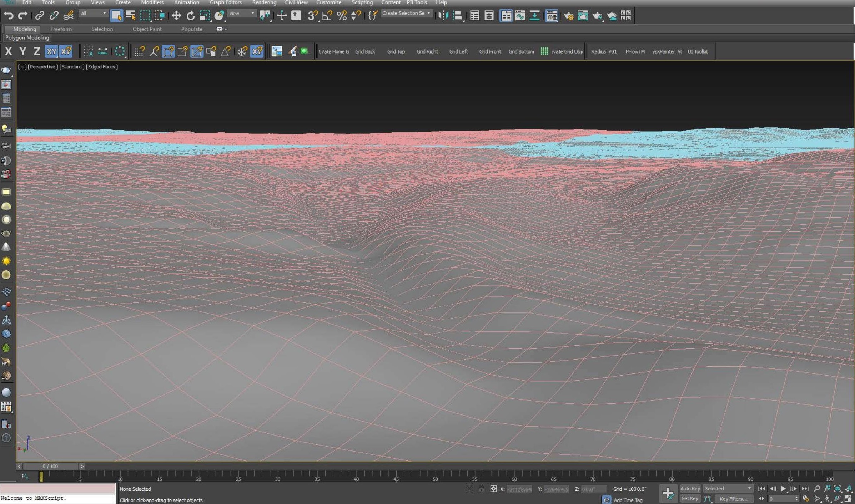Toggle the Window/Crossing selection mode
Screen dimensions: 855x504
point(159,15)
